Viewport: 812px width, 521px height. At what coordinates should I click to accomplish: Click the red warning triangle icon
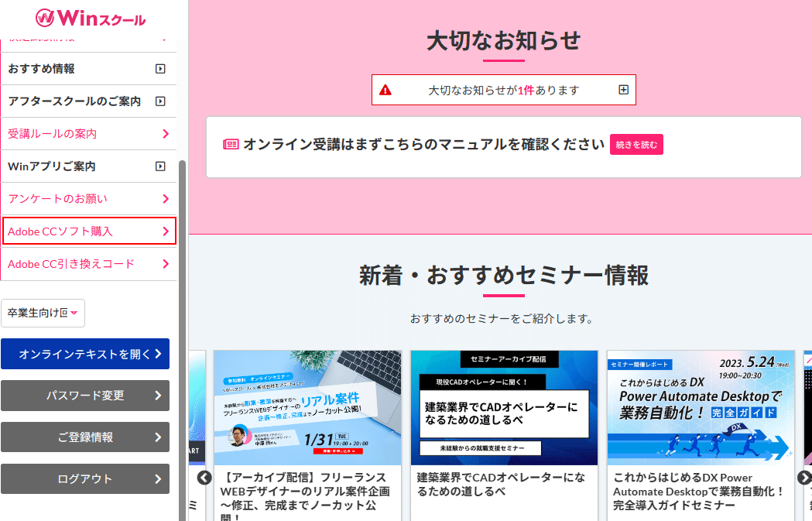(x=386, y=89)
